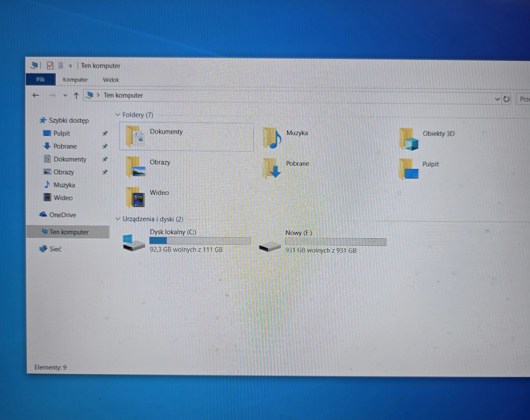
Task: Click the 'Urządzenia i dyski (2)' header text
Action: coord(153,219)
